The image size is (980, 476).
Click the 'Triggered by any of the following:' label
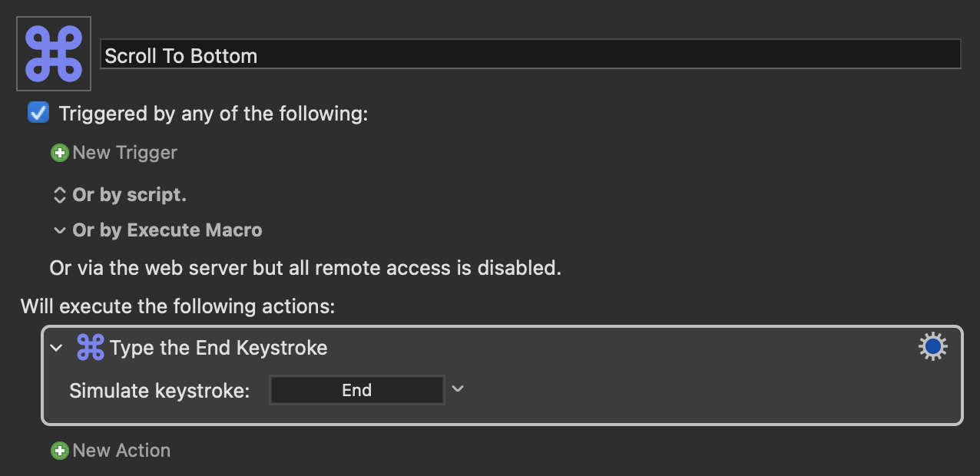tap(214, 114)
